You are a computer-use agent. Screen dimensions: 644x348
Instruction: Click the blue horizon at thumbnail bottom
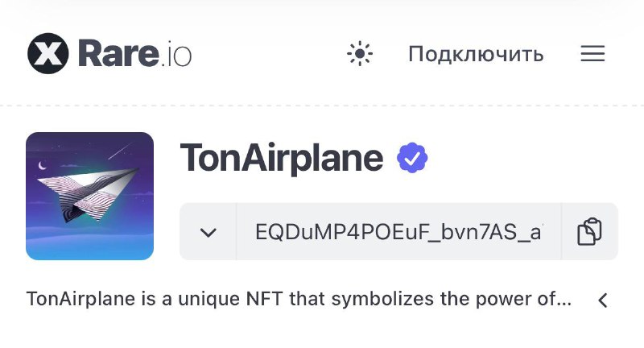(x=89, y=248)
